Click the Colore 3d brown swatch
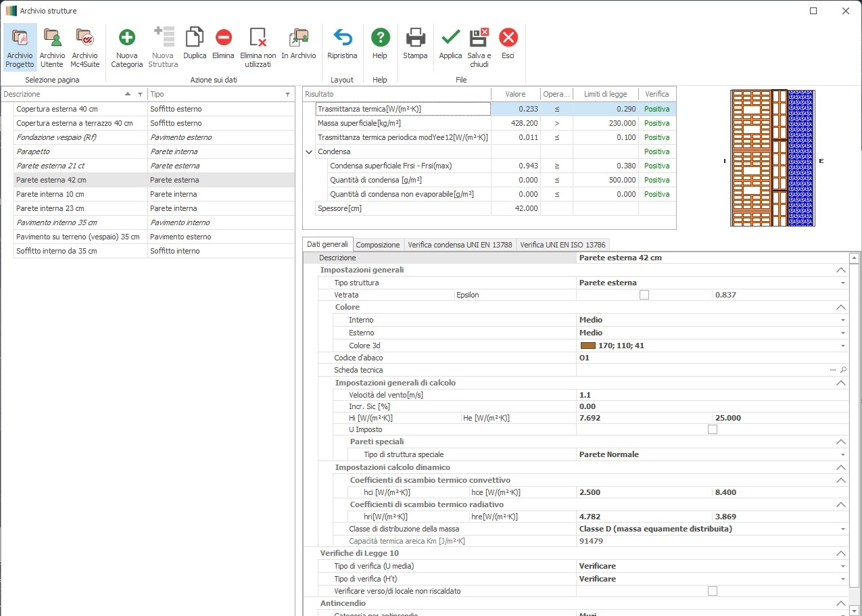The width and height of the screenshot is (862, 616). pyautogui.click(x=588, y=346)
